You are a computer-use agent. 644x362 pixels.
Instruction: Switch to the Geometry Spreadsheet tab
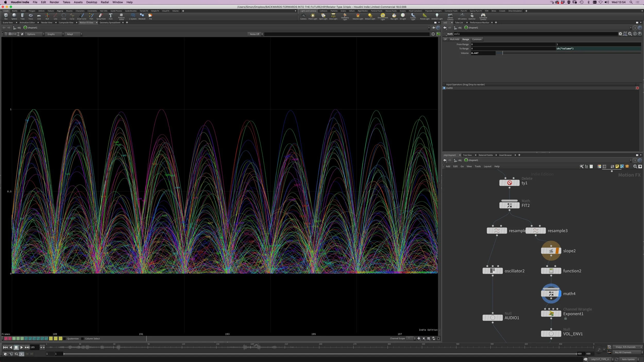pos(110,23)
